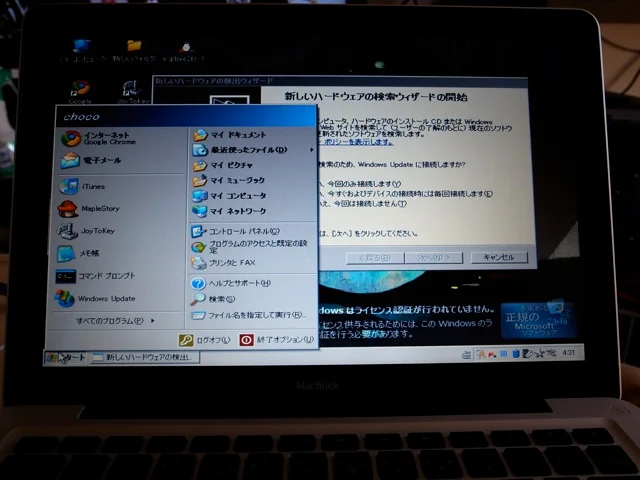This screenshot has width=640, height=480.
Task: Open ヘルプとサポート menu entry
Action: pyautogui.click(x=238, y=284)
